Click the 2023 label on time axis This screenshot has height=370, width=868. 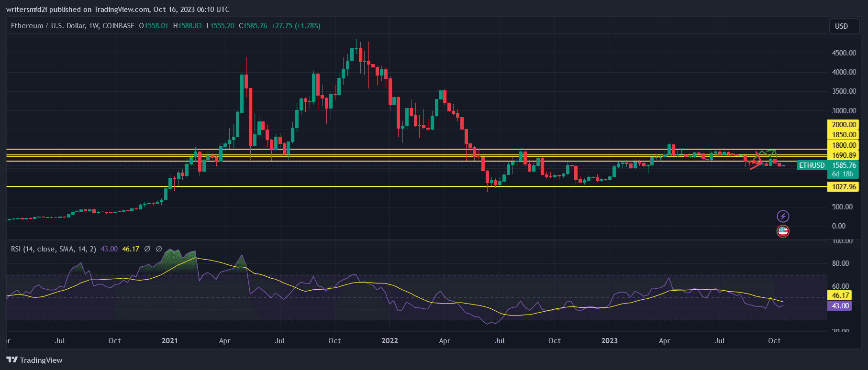pos(609,341)
